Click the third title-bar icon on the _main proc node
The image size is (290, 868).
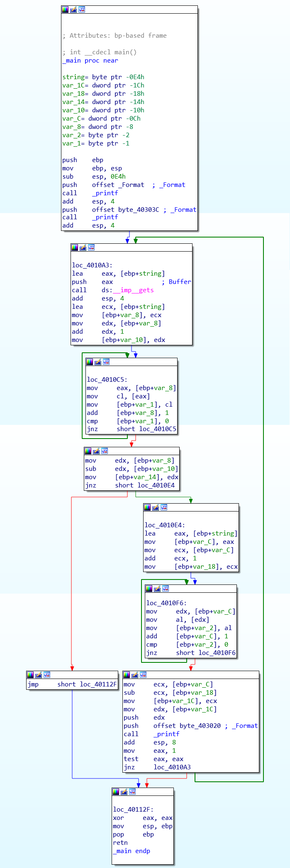click(82, 10)
